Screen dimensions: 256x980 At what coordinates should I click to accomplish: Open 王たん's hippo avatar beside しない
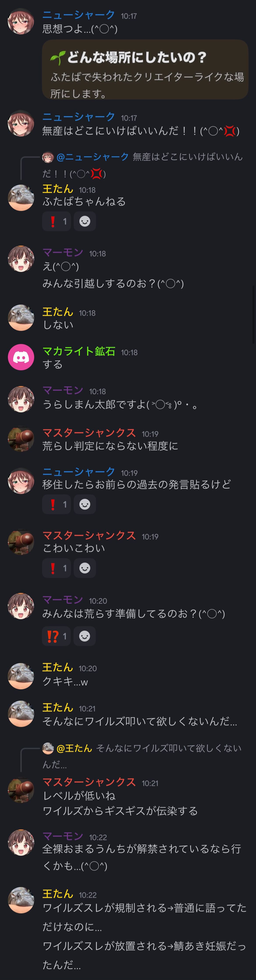click(21, 317)
